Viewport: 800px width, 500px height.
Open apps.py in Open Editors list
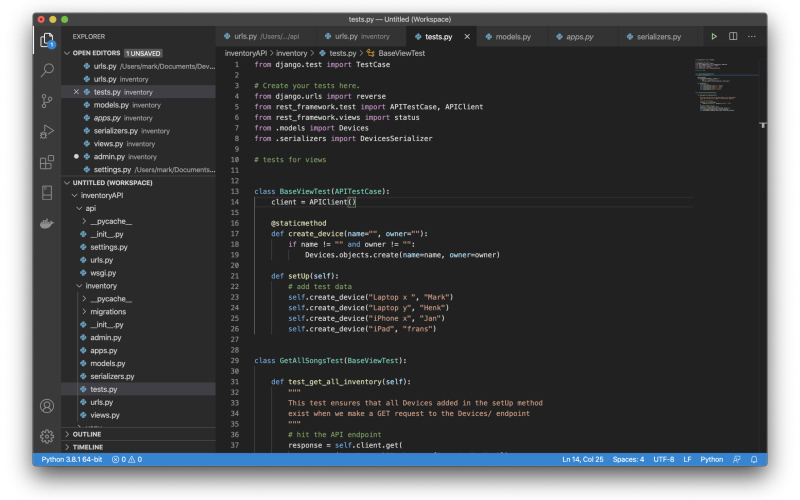pos(138,118)
